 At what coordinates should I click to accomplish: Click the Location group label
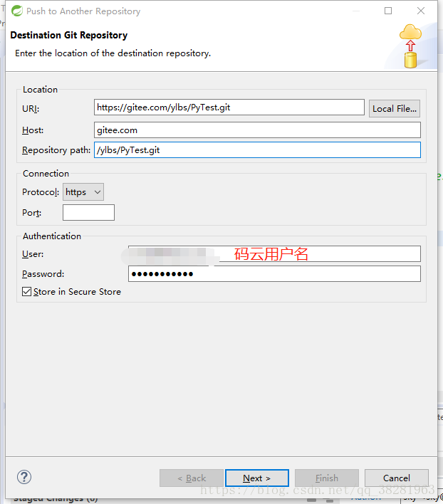40,90
